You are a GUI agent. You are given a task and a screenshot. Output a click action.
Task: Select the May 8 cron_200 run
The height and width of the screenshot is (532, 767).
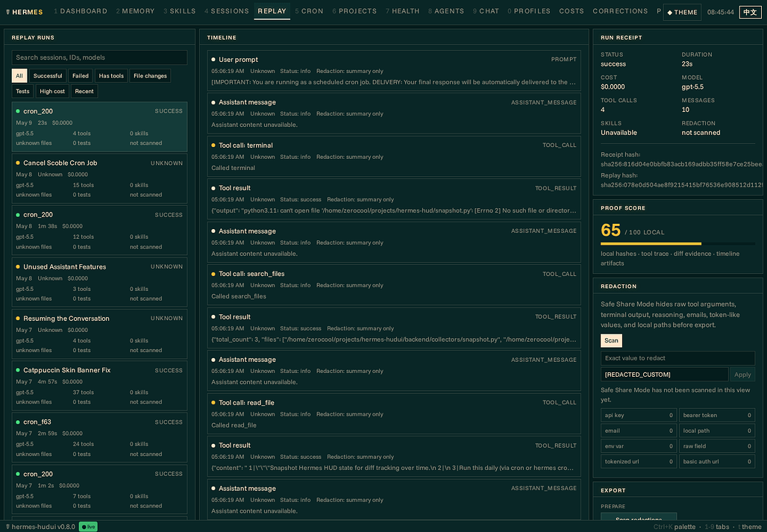(99, 231)
